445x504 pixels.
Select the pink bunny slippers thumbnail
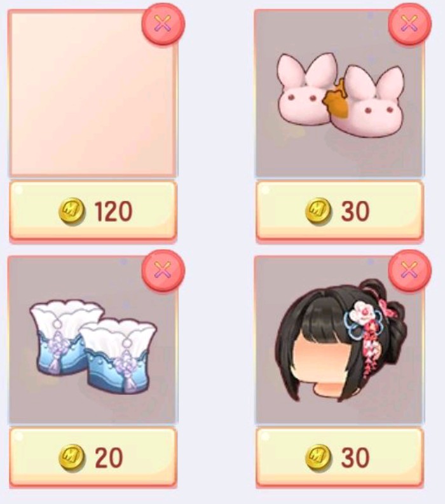[339, 93]
